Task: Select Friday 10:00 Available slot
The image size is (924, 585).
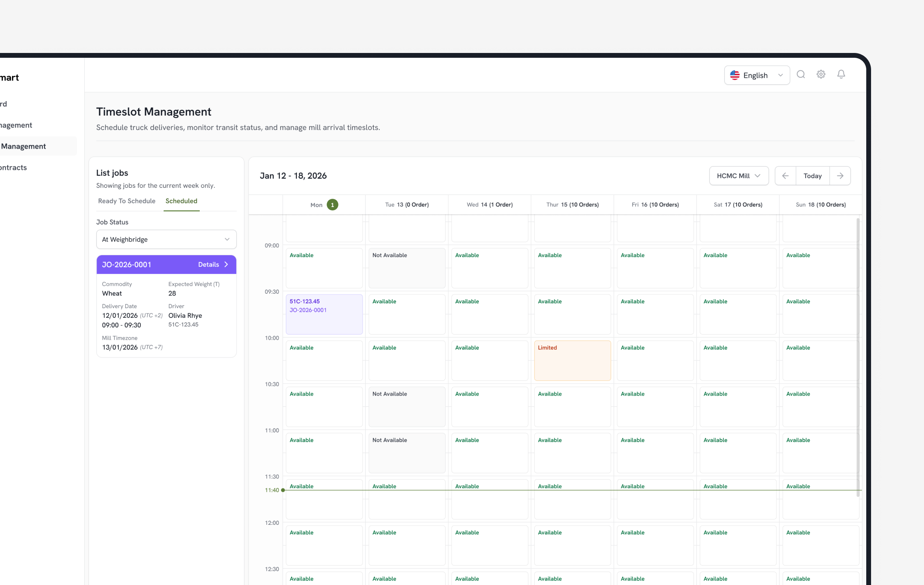Action: (655, 360)
